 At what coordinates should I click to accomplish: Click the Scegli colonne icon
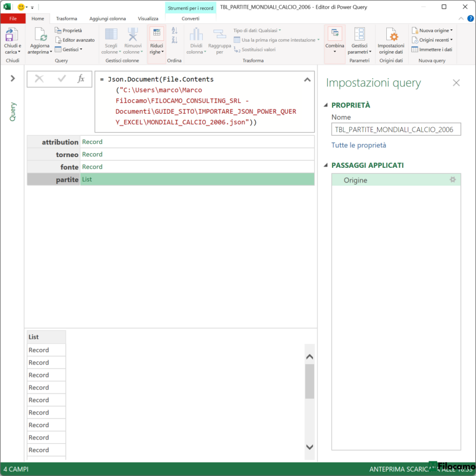tap(111, 34)
